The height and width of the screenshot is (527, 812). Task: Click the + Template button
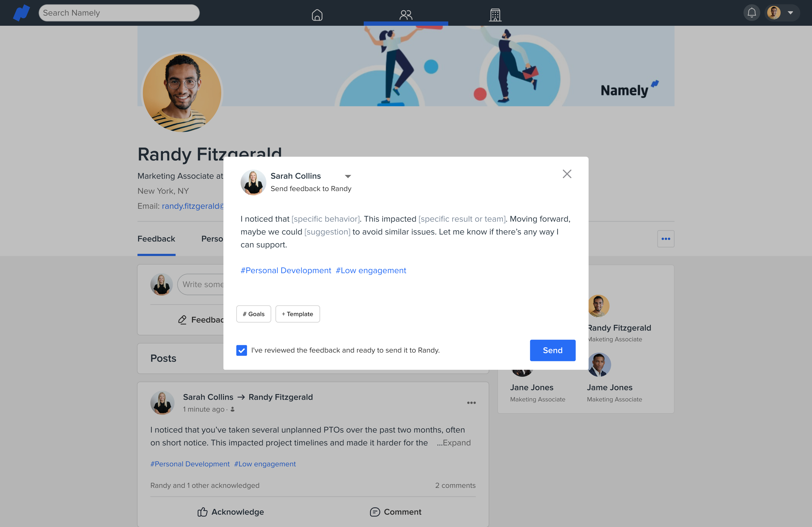298,314
